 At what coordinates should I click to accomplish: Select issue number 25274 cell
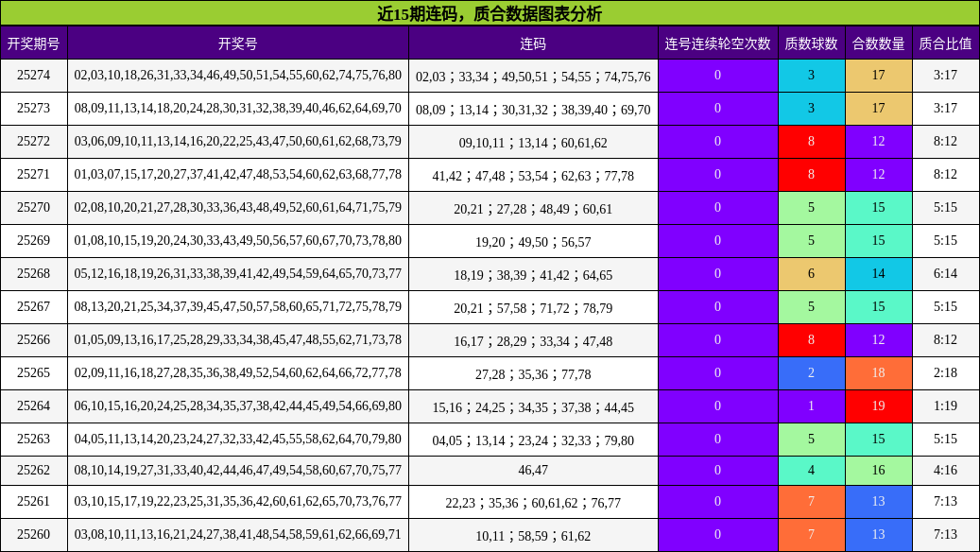34,76
